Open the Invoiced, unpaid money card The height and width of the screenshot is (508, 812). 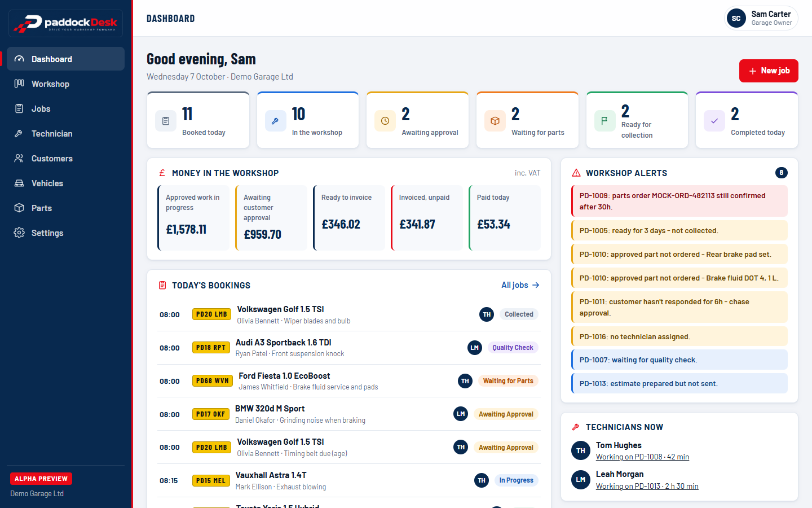pyautogui.click(x=427, y=218)
